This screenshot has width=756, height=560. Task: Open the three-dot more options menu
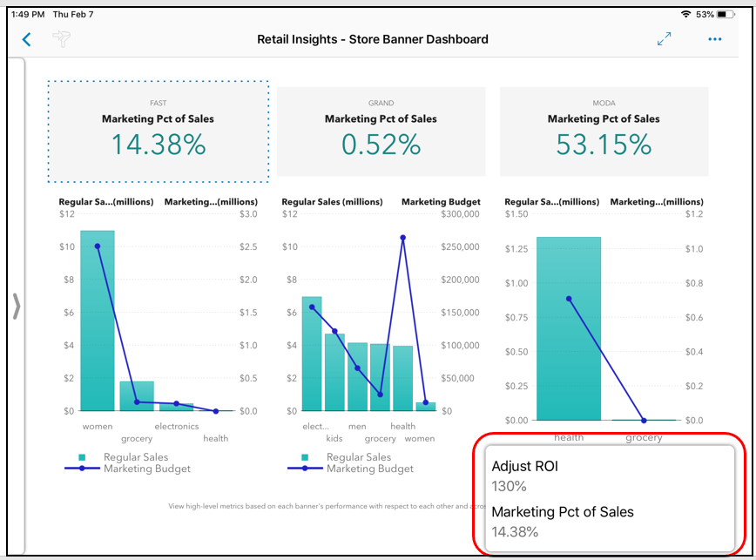tap(715, 39)
